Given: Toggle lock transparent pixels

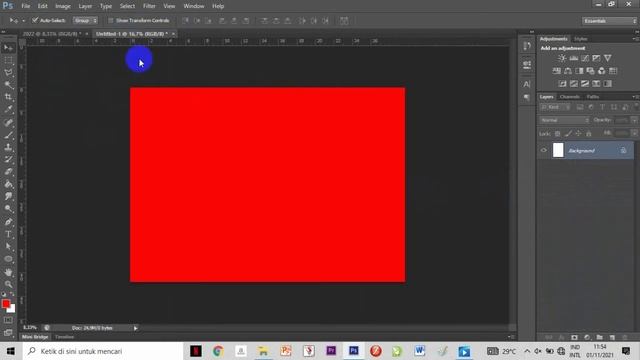Looking at the screenshot, I should tap(558, 133).
